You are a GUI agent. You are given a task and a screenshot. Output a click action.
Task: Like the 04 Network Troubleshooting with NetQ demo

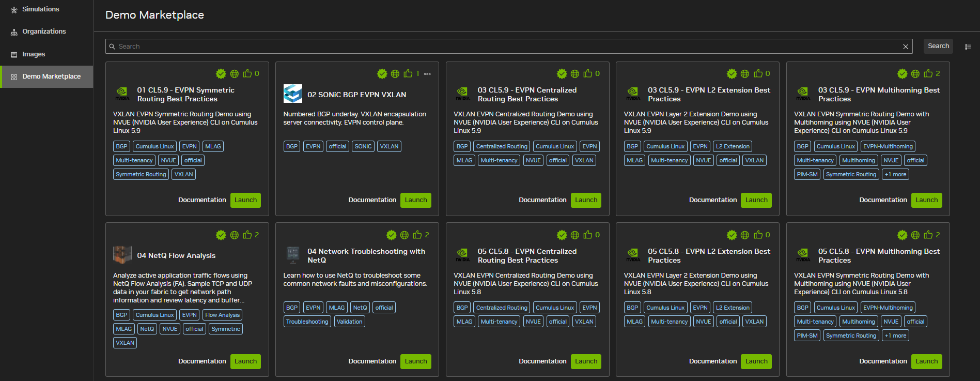417,235
